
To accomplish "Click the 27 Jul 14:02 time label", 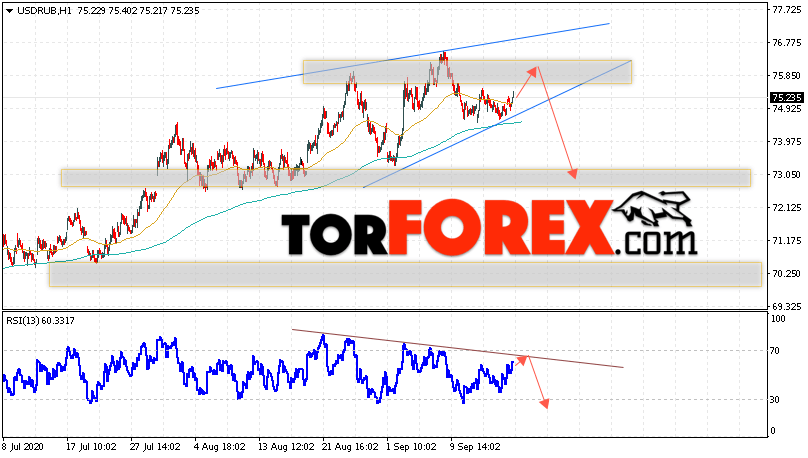I will [155, 447].
